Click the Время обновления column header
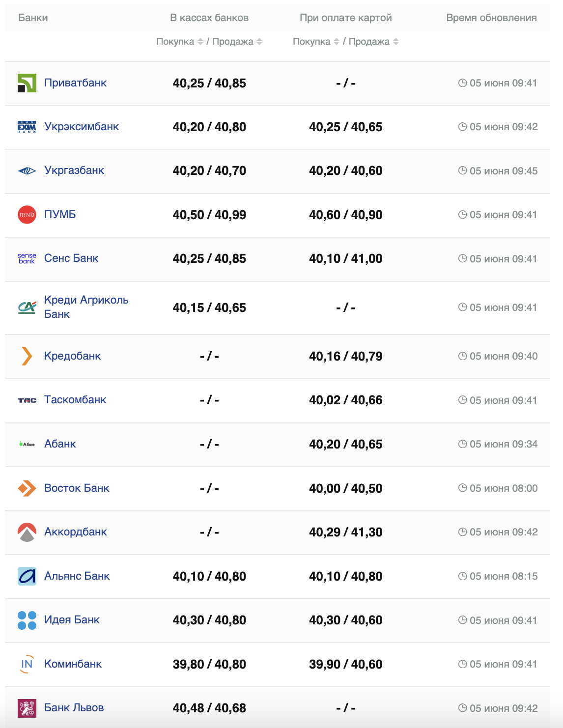Image resolution: width=563 pixels, height=728 pixels. 491,18
